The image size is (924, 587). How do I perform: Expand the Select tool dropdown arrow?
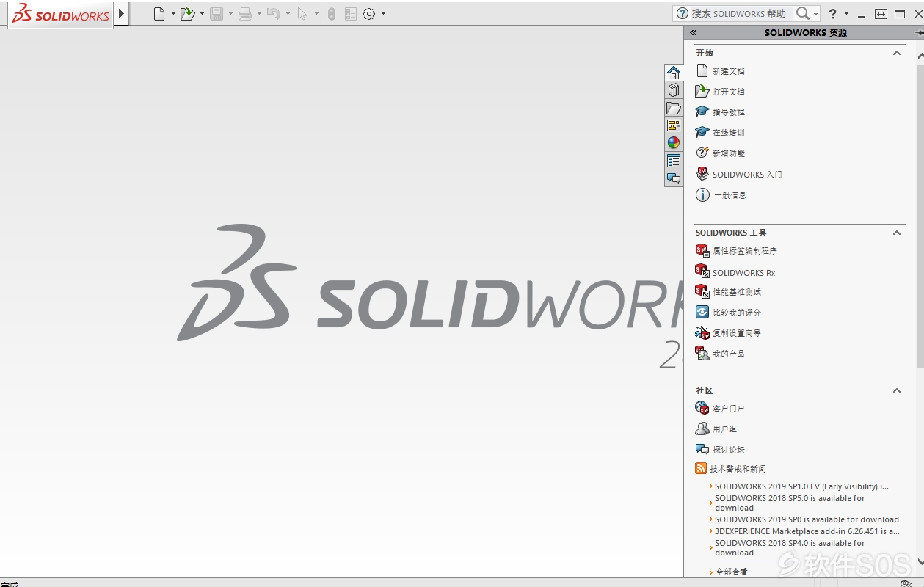click(316, 14)
